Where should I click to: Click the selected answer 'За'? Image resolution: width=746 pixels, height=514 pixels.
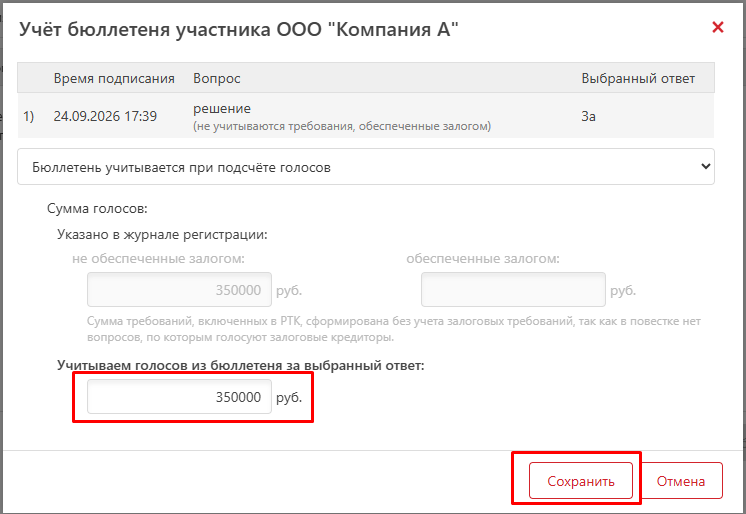[x=589, y=116]
